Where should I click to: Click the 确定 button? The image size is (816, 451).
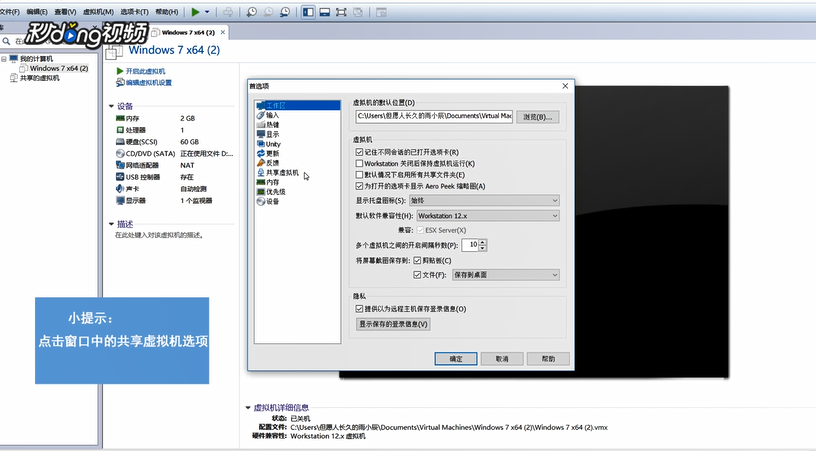(x=456, y=358)
